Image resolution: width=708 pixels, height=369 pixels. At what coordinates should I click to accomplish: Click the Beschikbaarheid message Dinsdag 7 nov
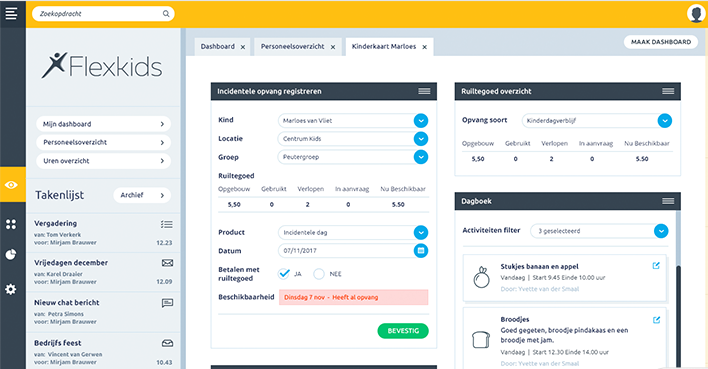point(353,297)
